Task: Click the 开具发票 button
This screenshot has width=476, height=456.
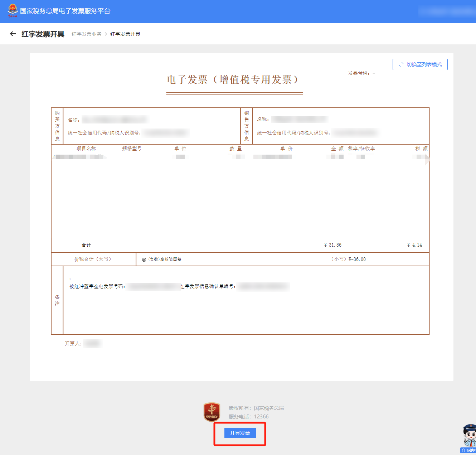Action: (240, 433)
